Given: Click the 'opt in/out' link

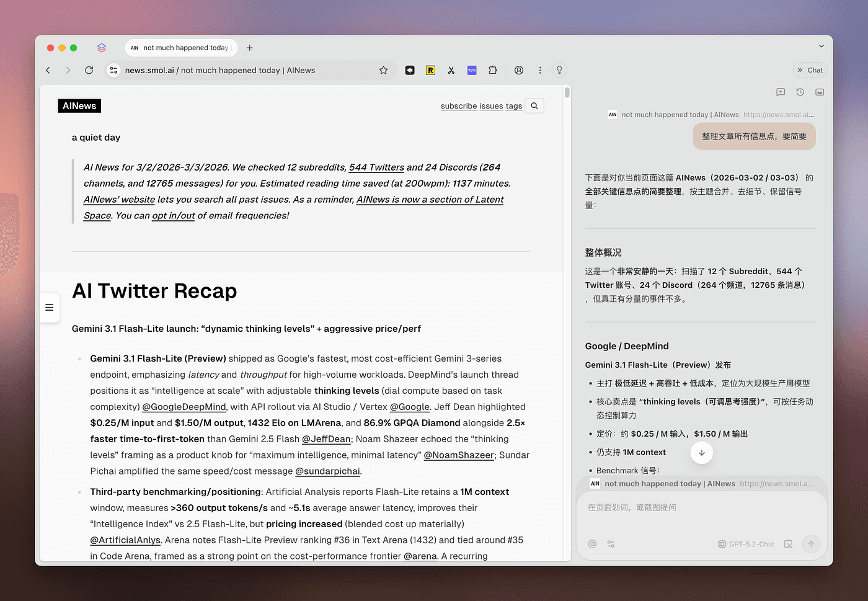Looking at the screenshot, I should tap(174, 216).
